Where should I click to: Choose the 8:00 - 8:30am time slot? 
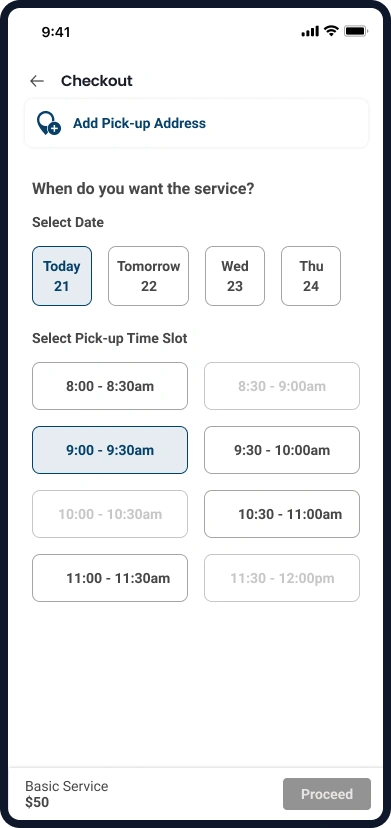click(110, 386)
